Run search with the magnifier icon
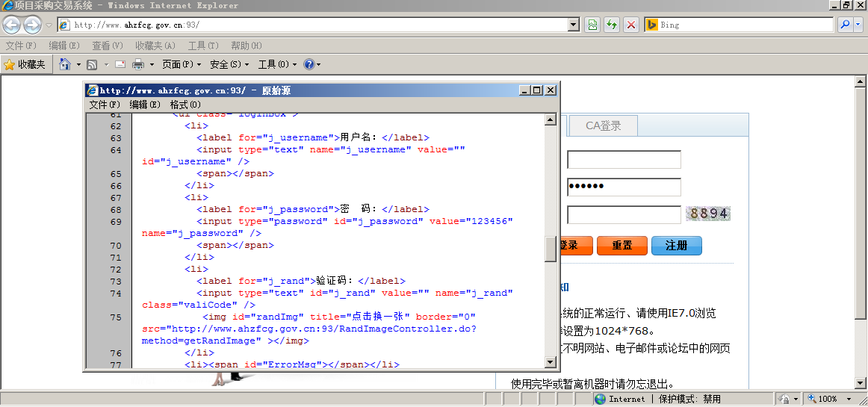 coord(845,25)
